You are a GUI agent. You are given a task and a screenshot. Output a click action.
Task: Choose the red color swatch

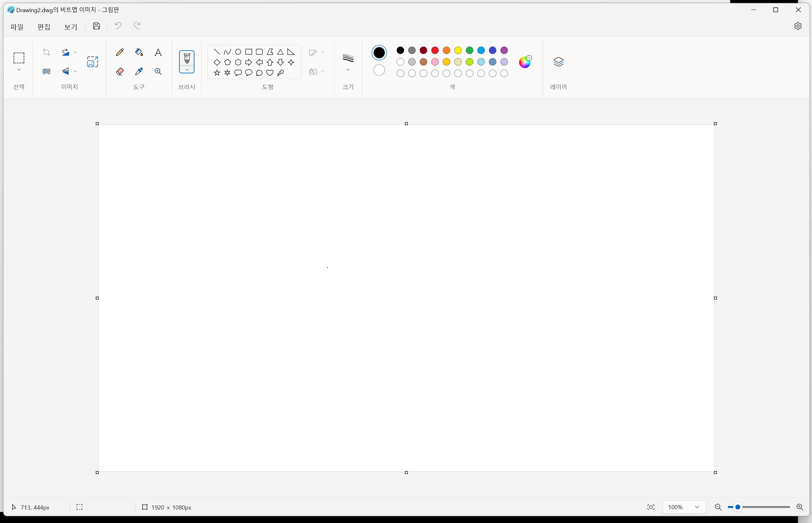435,50
